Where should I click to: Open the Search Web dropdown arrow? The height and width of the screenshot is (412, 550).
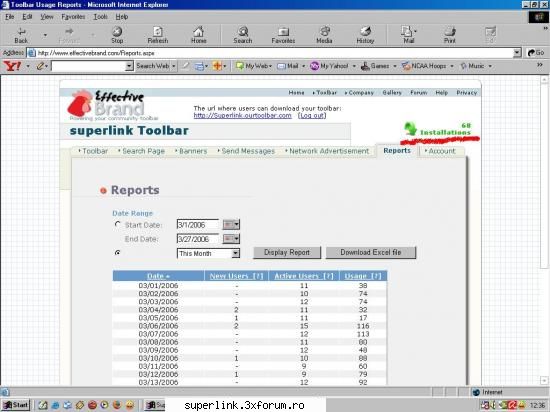click(x=174, y=66)
